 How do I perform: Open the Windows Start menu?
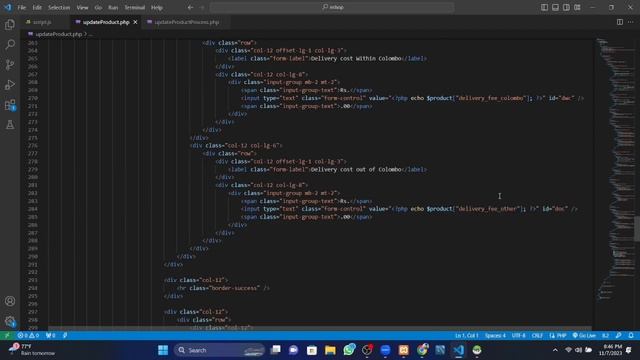(163, 350)
